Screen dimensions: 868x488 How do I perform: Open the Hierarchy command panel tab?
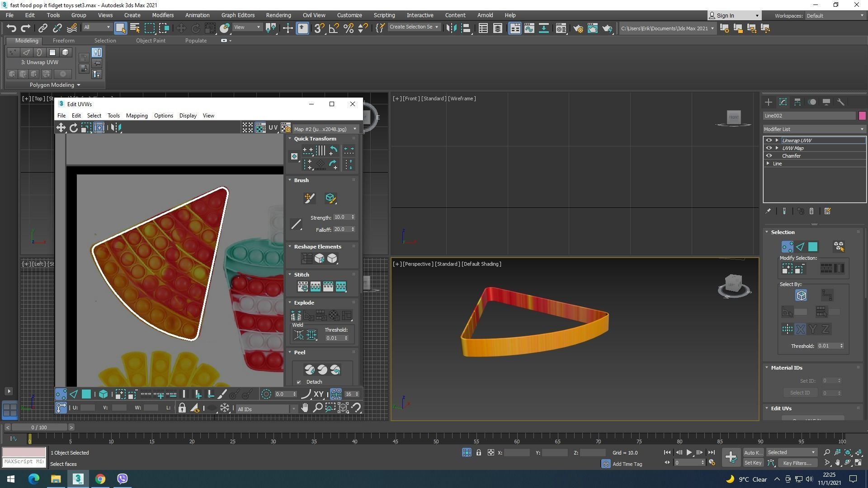click(797, 102)
